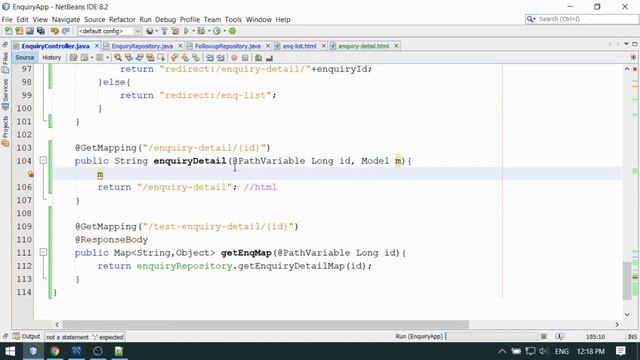Click the vertical scrollbar thumb in editor

point(627,280)
